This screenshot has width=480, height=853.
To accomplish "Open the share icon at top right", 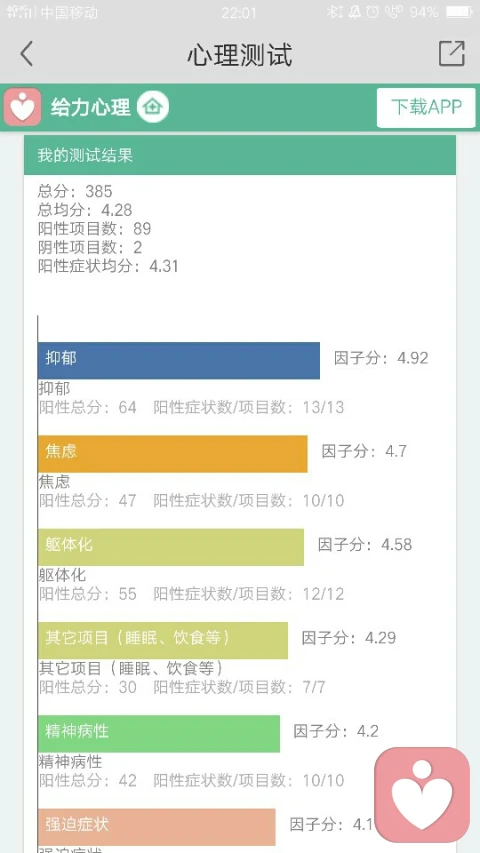I will click(x=452, y=53).
